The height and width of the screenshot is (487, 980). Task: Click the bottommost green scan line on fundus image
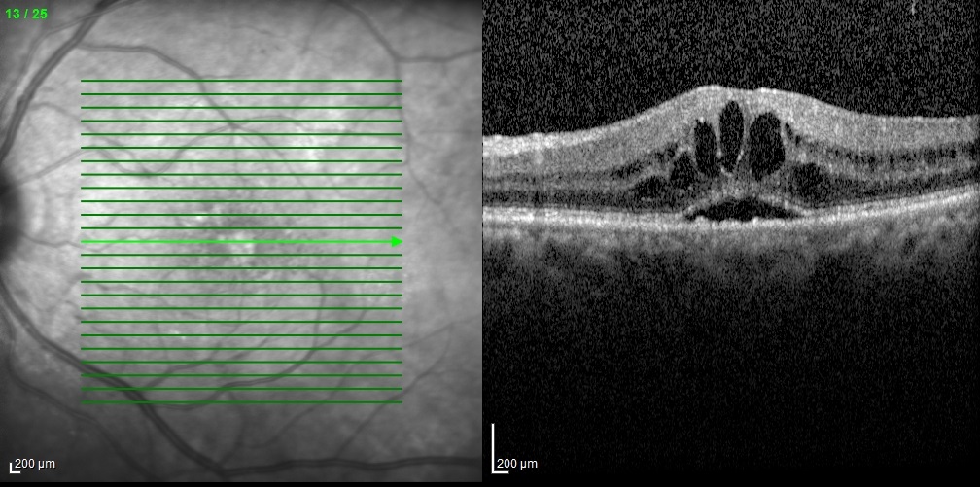tap(241, 402)
